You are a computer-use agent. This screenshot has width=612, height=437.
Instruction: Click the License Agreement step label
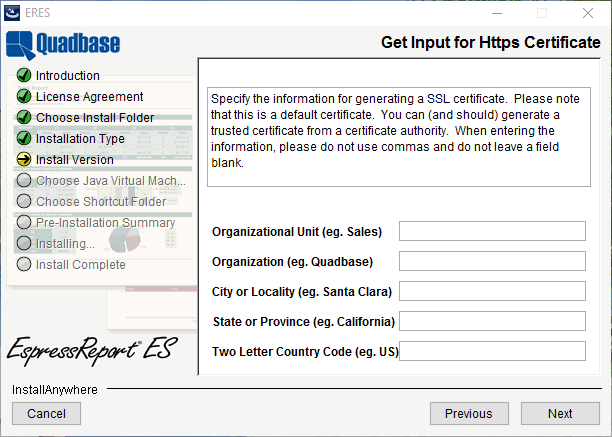[89, 97]
